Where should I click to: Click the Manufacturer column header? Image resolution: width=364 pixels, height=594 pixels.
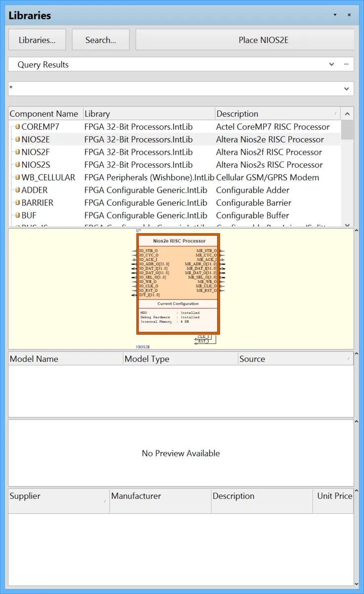160,500
